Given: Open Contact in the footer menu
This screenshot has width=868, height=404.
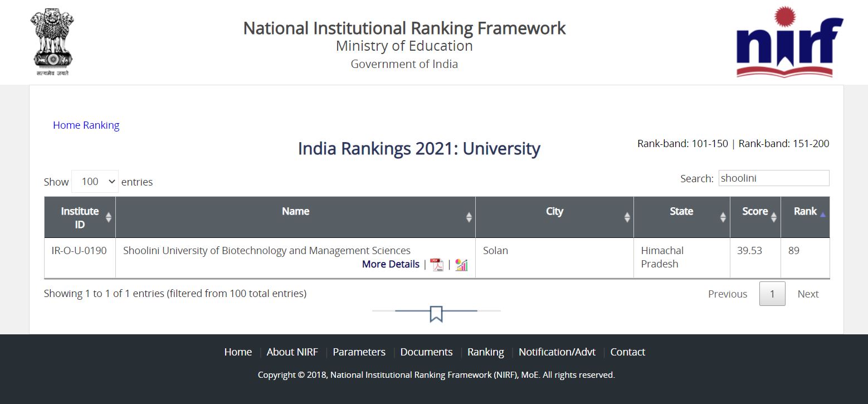Looking at the screenshot, I should tap(628, 352).
